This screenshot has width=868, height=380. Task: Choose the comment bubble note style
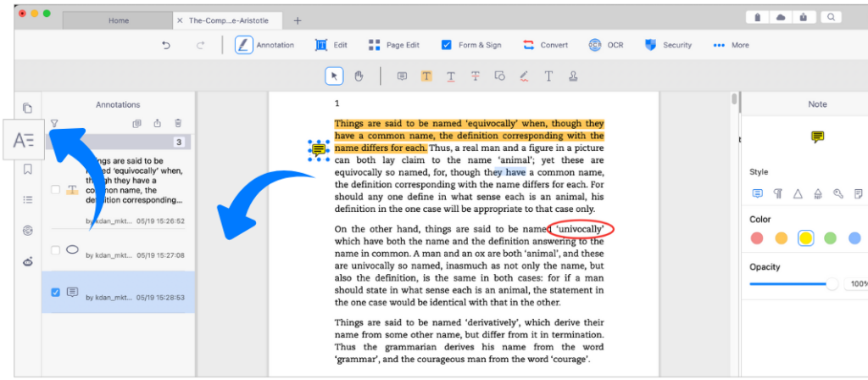pyautogui.click(x=757, y=193)
